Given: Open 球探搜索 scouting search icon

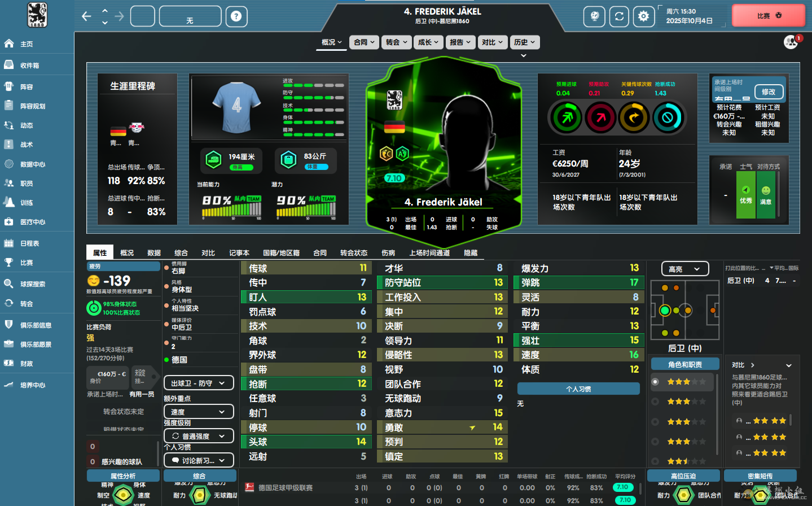Looking at the screenshot, I should tap(9, 284).
